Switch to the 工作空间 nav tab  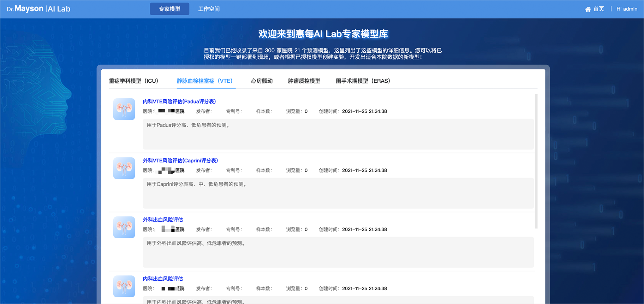click(x=209, y=9)
